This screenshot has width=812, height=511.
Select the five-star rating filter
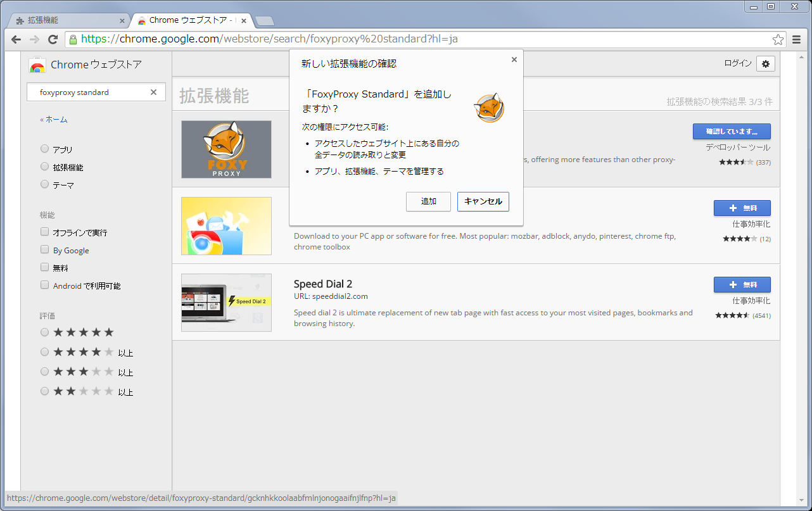pyautogui.click(x=44, y=332)
